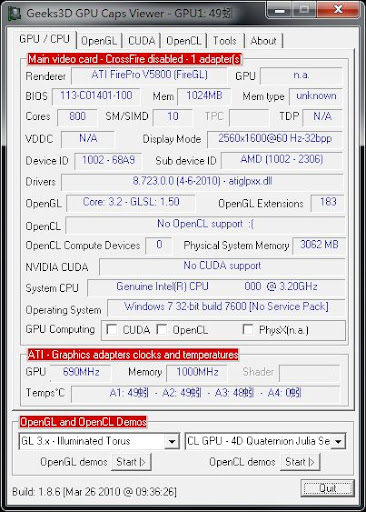Click the Build 1.8.6 version text

click(x=94, y=492)
